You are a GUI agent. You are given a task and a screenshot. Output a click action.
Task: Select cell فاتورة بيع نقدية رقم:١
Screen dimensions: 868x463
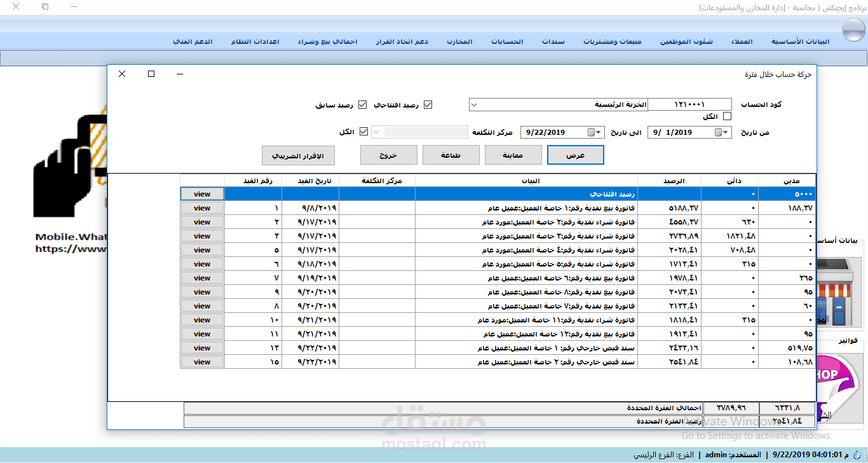[526, 208]
